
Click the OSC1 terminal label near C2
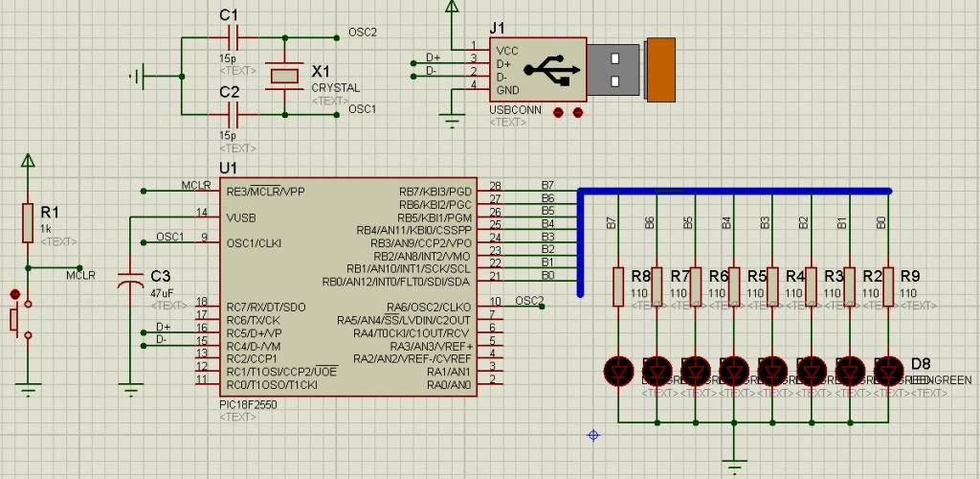click(362, 109)
